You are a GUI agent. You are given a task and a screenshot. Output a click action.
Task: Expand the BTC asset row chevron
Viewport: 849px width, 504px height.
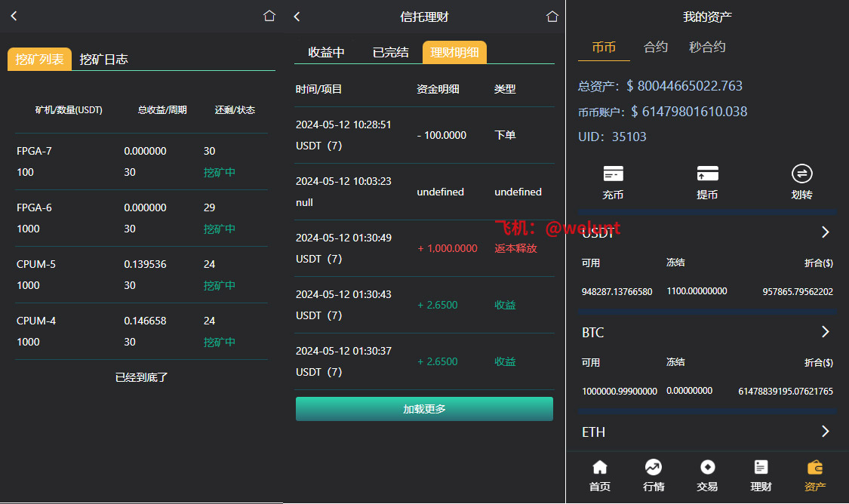pyautogui.click(x=825, y=332)
